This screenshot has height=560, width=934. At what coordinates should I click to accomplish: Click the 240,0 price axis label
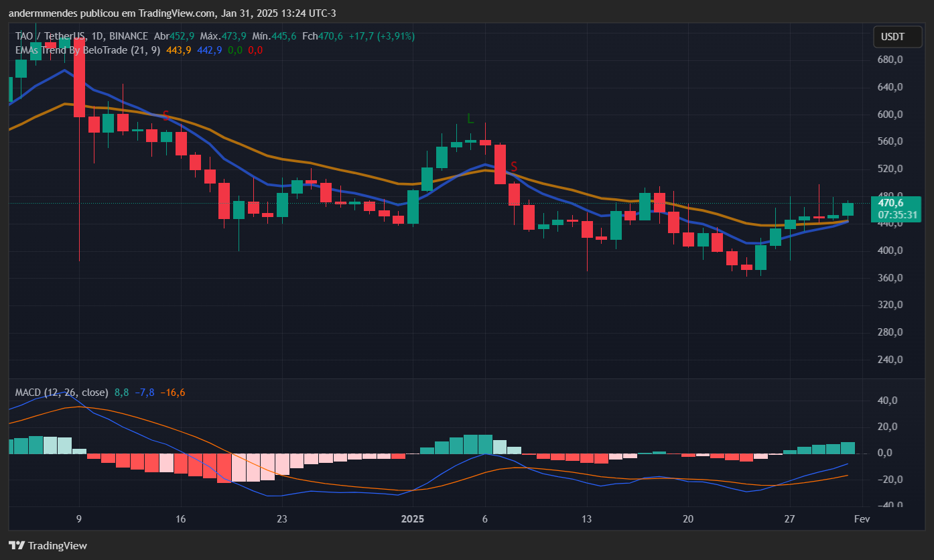click(890, 360)
